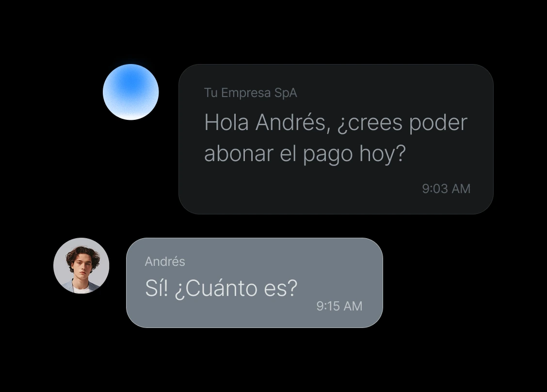Click the word "pago" in first message
The width and height of the screenshot is (547, 392).
coord(328,155)
